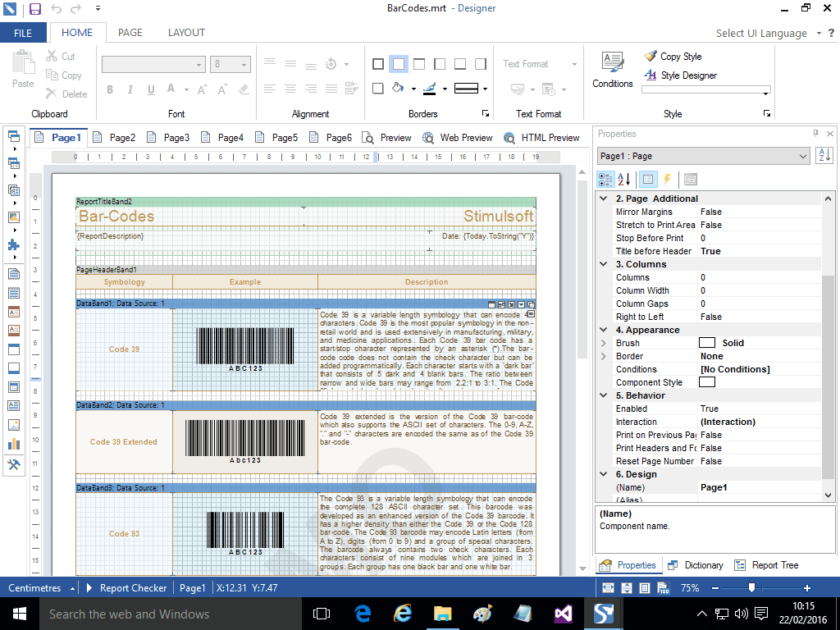Toggle the left border button
Viewport: 840px width, 630px height.
(440, 64)
